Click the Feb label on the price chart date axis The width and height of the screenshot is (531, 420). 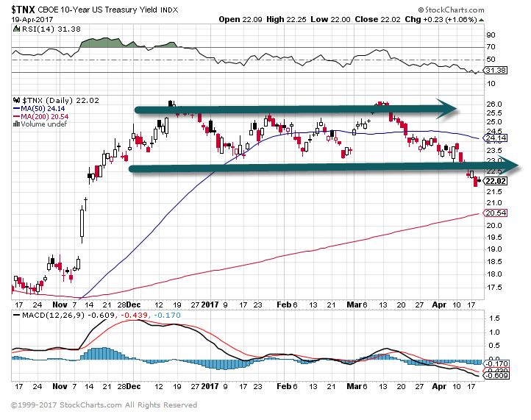[x=284, y=305]
